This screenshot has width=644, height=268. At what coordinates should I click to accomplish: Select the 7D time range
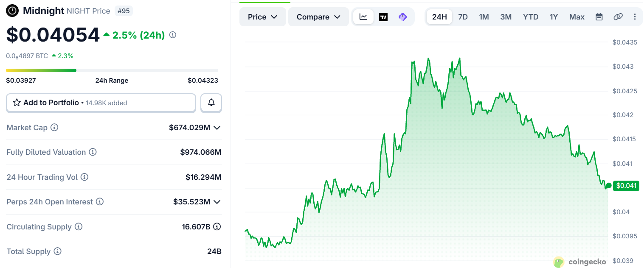tap(463, 17)
